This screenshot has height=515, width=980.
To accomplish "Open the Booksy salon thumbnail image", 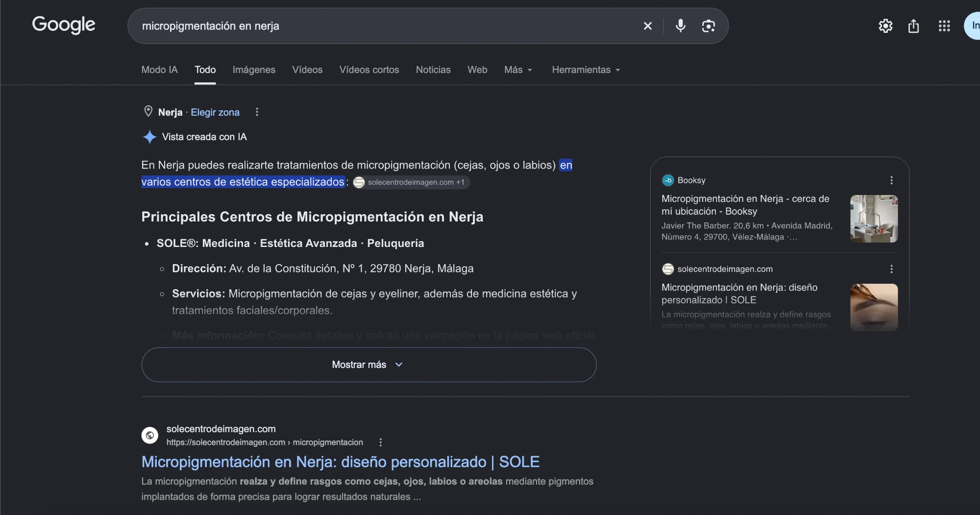I will pos(874,219).
